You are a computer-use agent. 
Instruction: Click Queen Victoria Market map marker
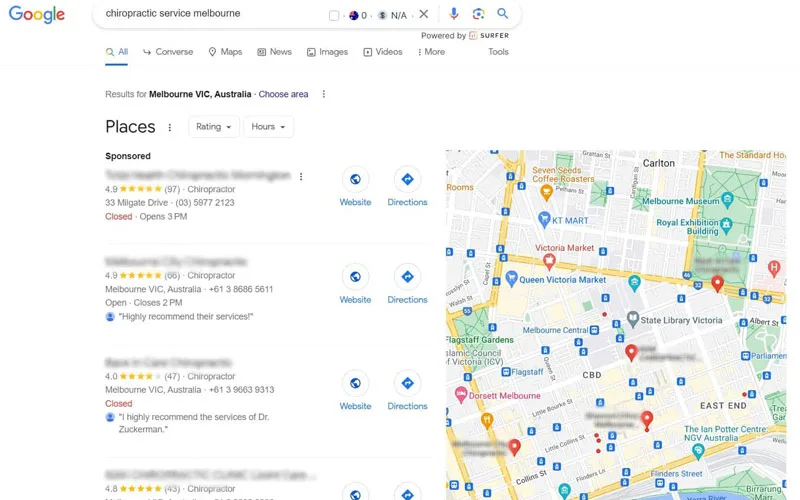coord(511,279)
